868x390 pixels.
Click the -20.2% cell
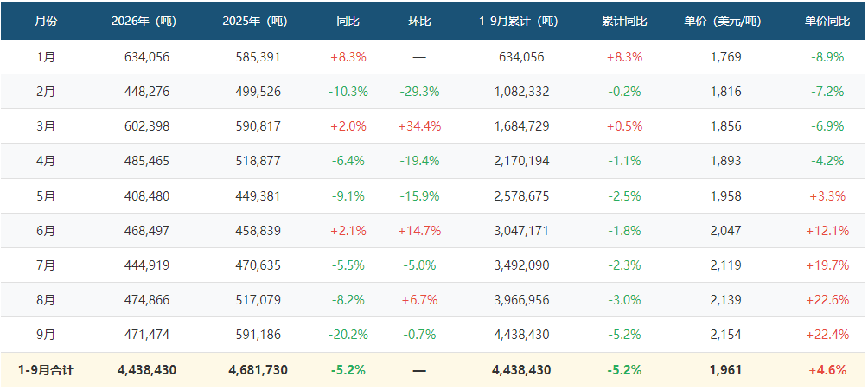point(348,336)
